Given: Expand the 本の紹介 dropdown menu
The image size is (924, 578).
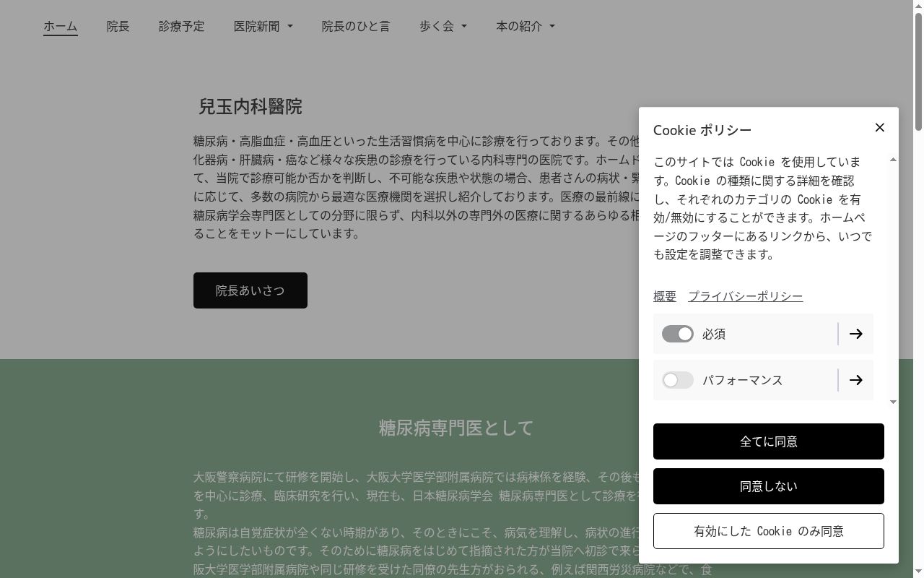Looking at the screenshot, I should click(526, 26).
